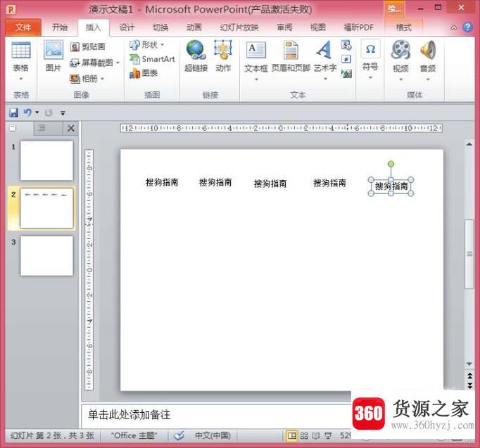Open the 福昕PDF tab
Screen dimensions: 480x448
click(359, 27)
